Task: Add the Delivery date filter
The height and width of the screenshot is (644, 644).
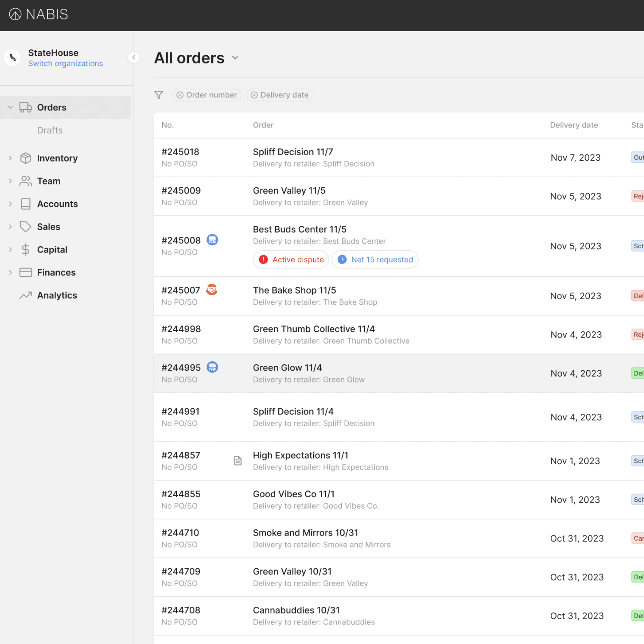Action: click(x=279, y=95)
